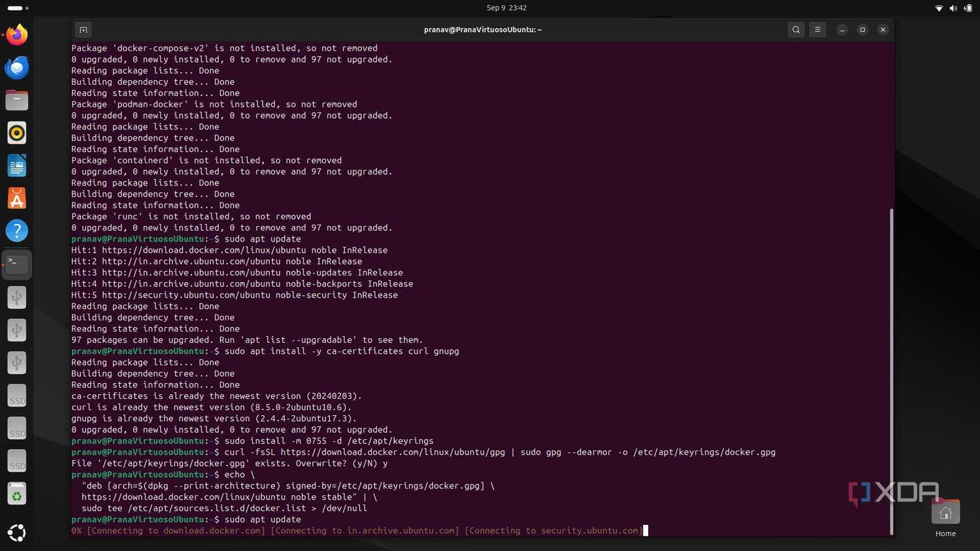Open the terminal hamburger menu

click(817, 30)
